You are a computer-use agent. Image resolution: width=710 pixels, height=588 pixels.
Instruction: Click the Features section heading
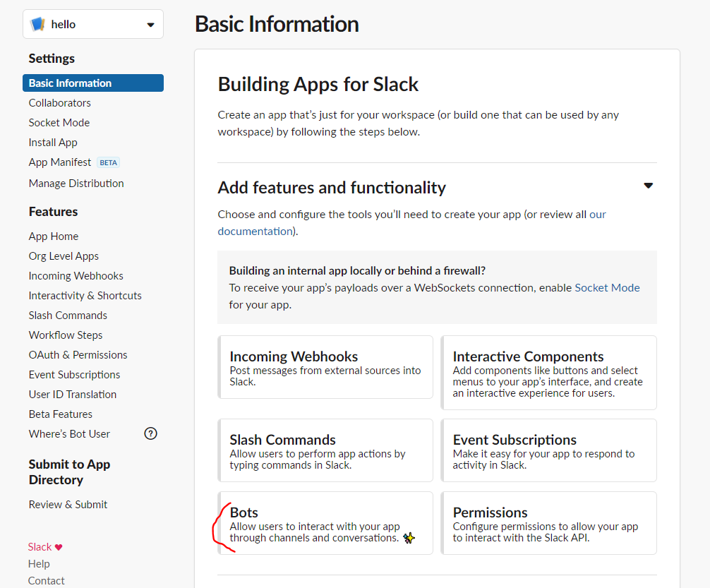(x=53, y=212)
